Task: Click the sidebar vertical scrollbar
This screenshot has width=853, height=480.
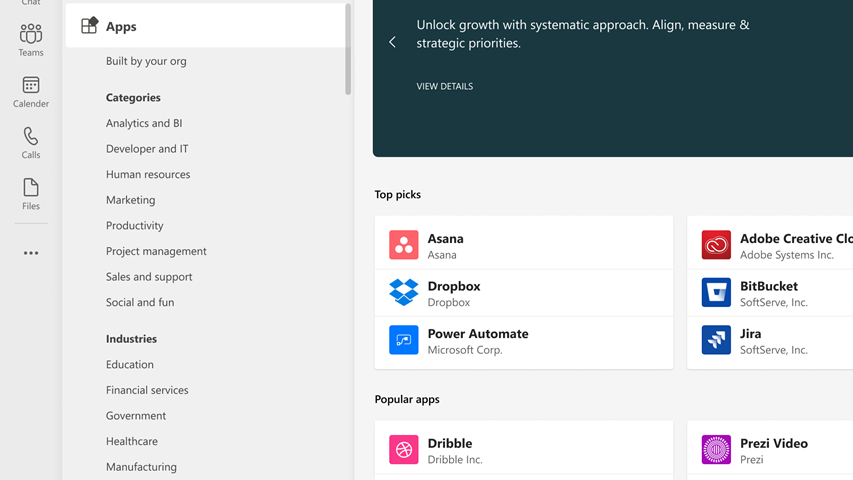Action: (348, 49)
